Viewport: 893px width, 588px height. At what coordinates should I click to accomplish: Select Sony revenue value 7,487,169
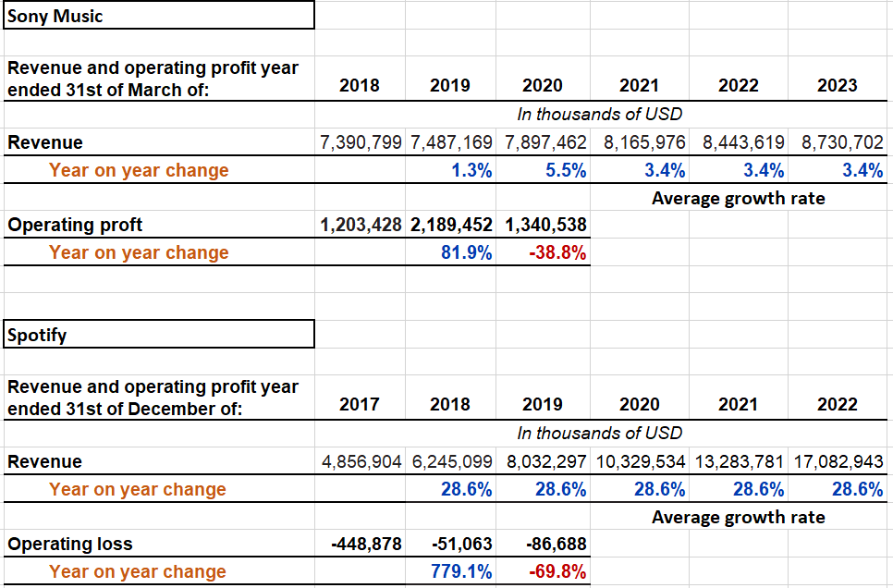(x=450, y=141)
